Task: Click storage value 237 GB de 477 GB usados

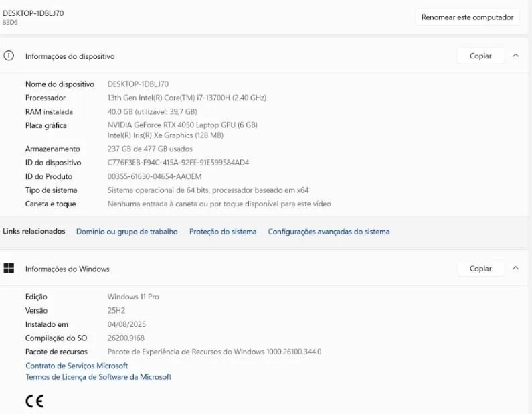Action: pos(150,149)
